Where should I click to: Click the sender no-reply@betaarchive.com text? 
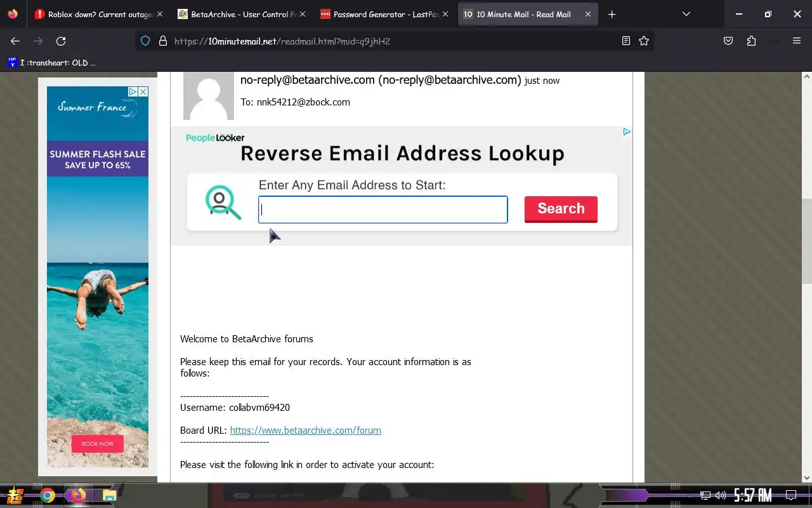tap(381, 80)
